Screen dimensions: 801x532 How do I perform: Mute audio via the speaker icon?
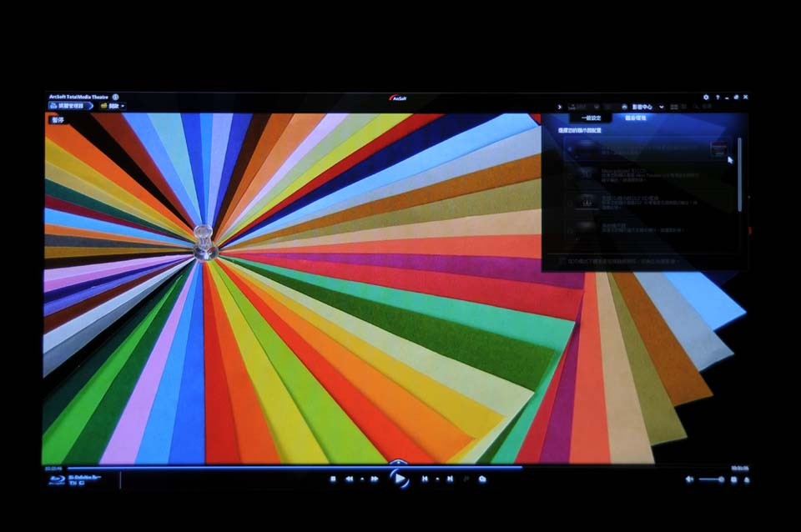pyautogui.click(x=689, y=479)
